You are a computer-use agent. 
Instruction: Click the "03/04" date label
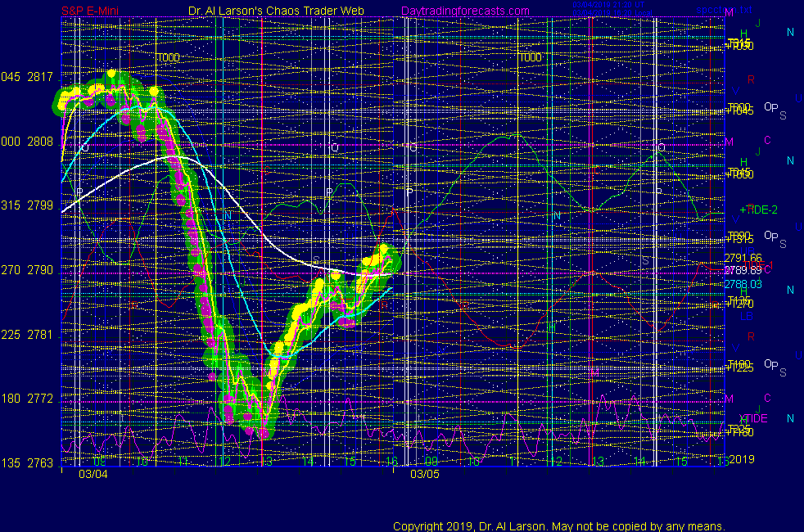coord(93,474)
